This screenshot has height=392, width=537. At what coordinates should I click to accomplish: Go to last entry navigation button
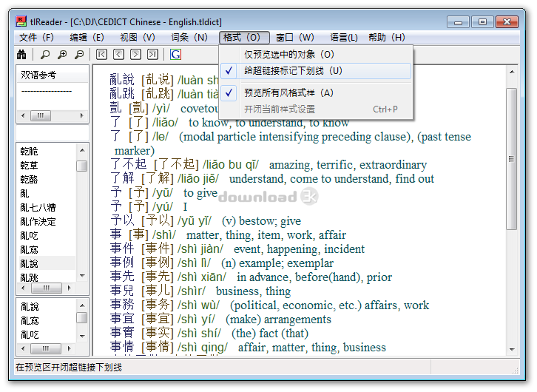tap(153, 54)
